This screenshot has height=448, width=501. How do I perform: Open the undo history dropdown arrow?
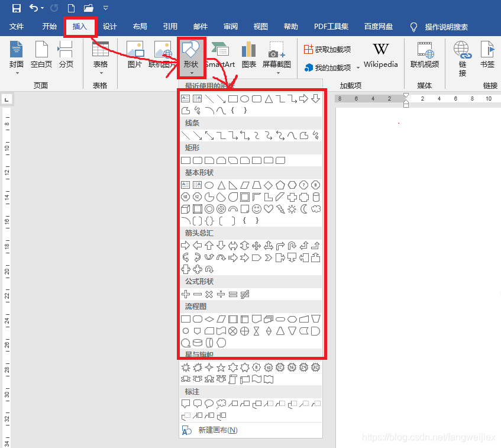pos(43,8)
